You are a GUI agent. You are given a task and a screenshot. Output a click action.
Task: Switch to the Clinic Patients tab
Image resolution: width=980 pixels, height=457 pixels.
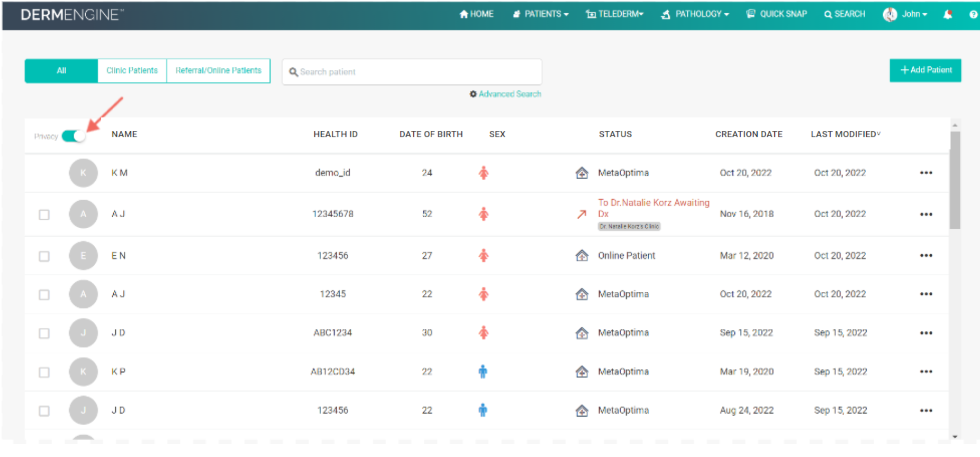click(132, 71)
